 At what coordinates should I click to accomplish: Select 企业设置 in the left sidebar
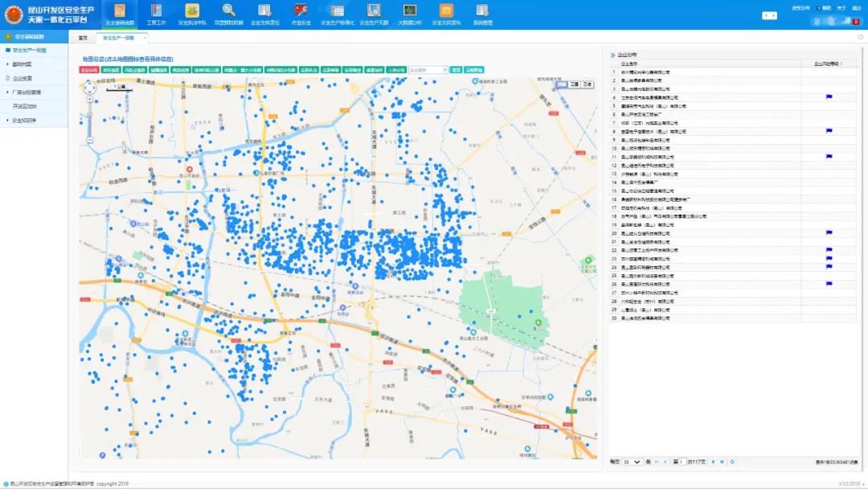pyautogui.click(x=23, y=79)
